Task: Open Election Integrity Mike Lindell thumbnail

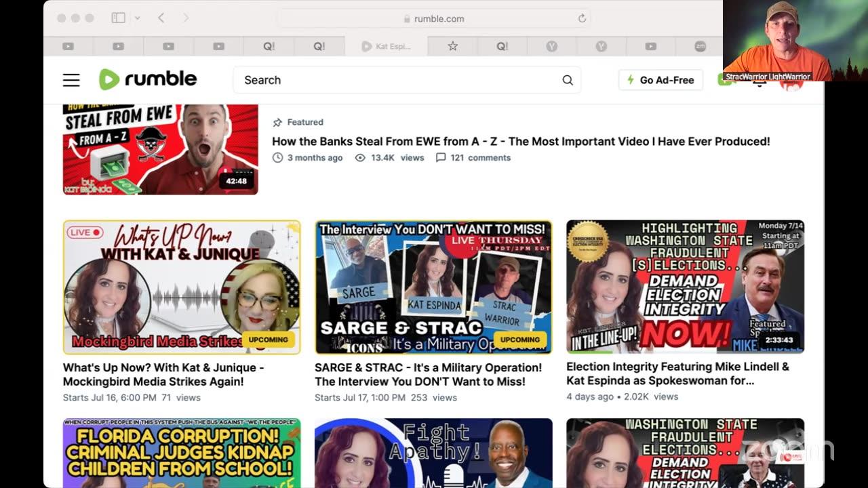Action: [685, 287]
